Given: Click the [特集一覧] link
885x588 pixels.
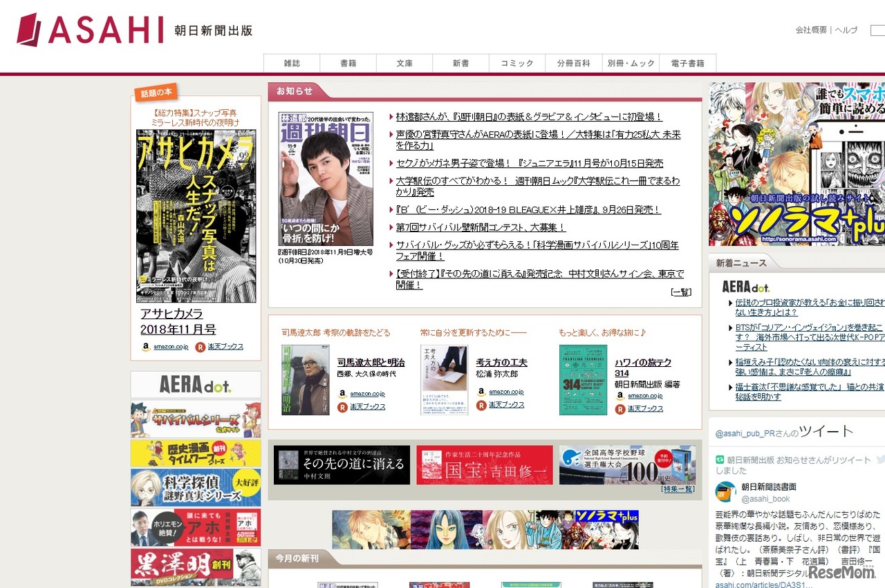Looking at the screenshot, I should 678,489.
